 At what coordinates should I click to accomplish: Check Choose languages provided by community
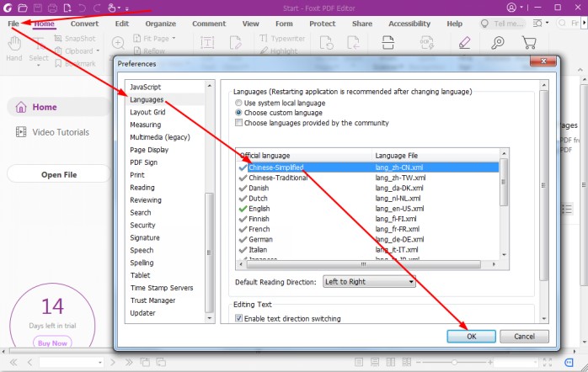point(312,123)
